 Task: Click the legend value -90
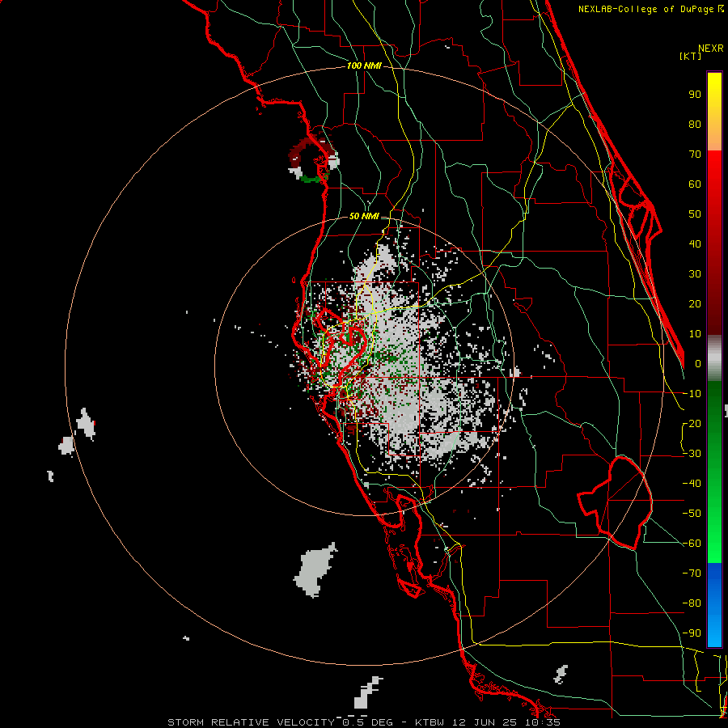point(692,633)
